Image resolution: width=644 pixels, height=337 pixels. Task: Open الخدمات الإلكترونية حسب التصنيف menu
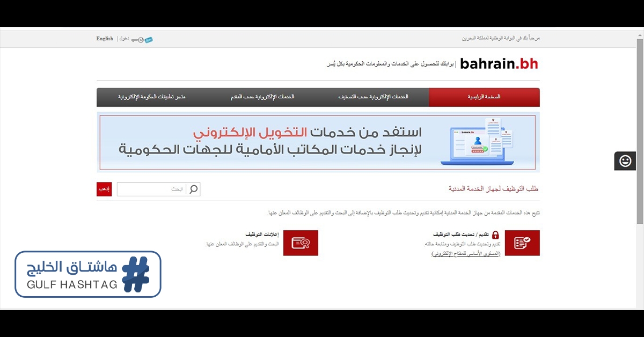[373, 97]
